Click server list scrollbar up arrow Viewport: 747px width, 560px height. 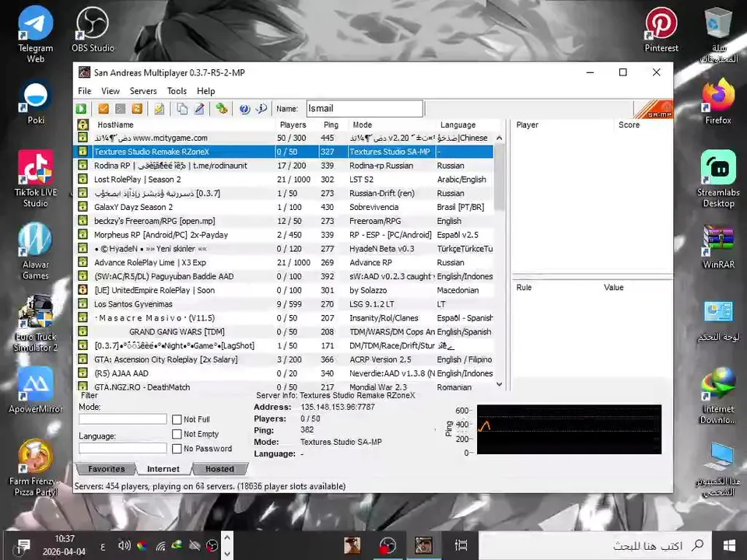(x=500, y=138)
